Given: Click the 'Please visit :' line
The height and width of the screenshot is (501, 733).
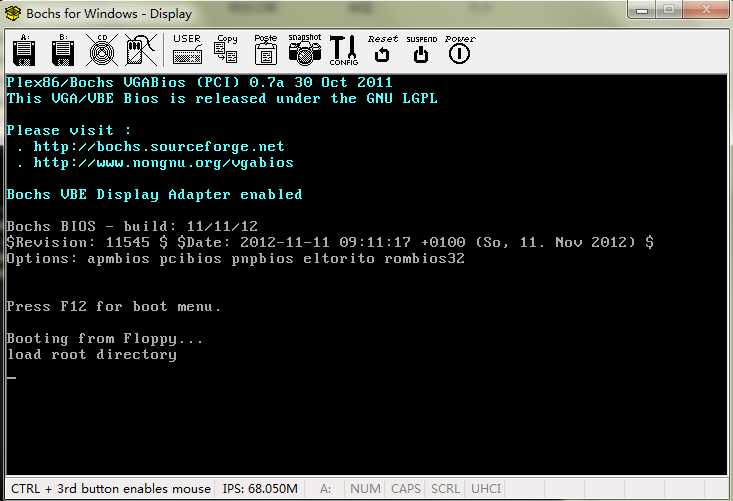Looking at the screenshot, I should (x=69, y=130).
